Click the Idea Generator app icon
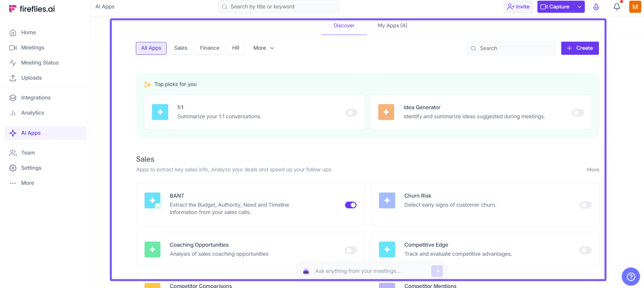The image size is (644, 288). coord(386,112)
